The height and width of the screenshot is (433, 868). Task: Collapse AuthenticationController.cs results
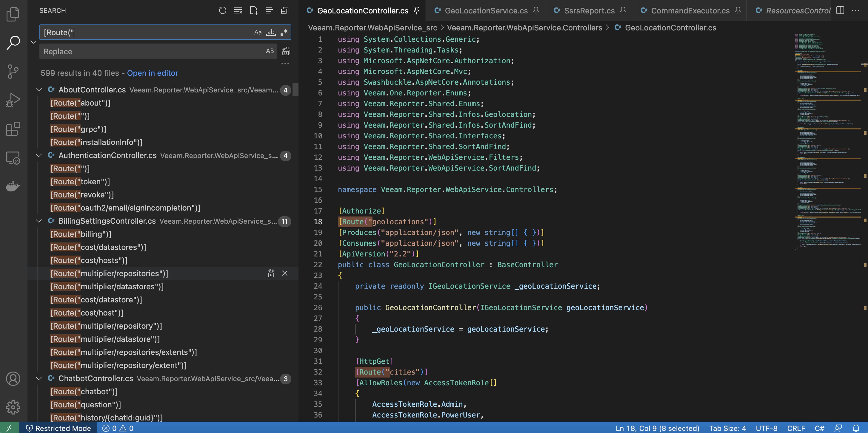click(39, 156)
